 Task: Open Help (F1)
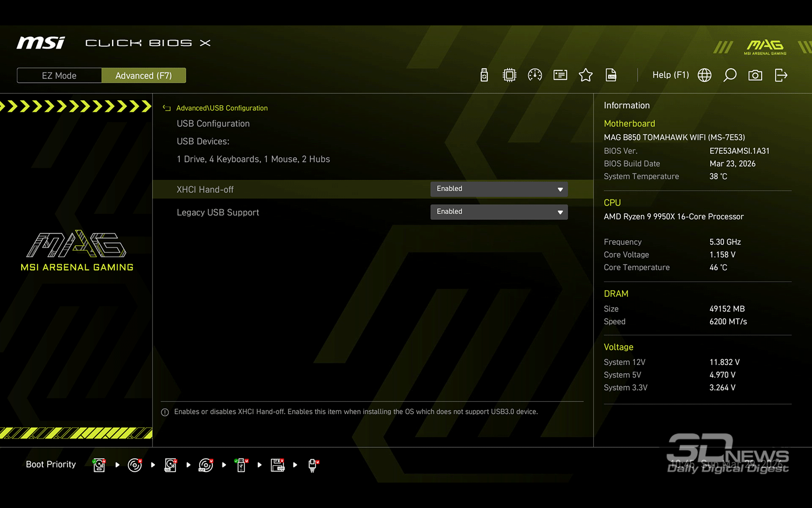click(670, 75)
